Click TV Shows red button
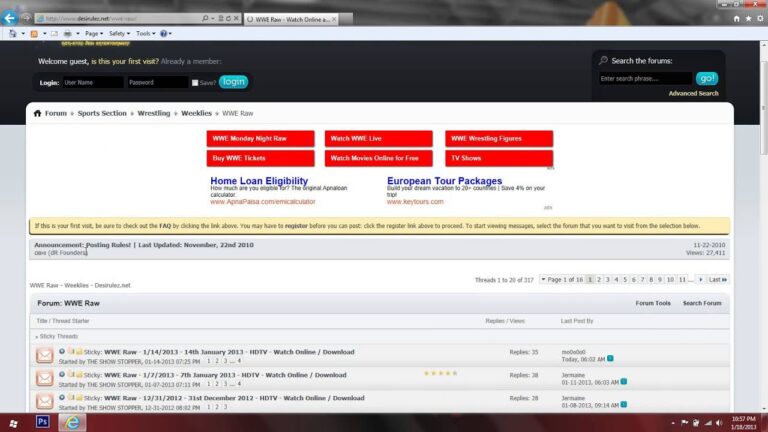This screenshot has width=768, height=432. tap(499, 158)
